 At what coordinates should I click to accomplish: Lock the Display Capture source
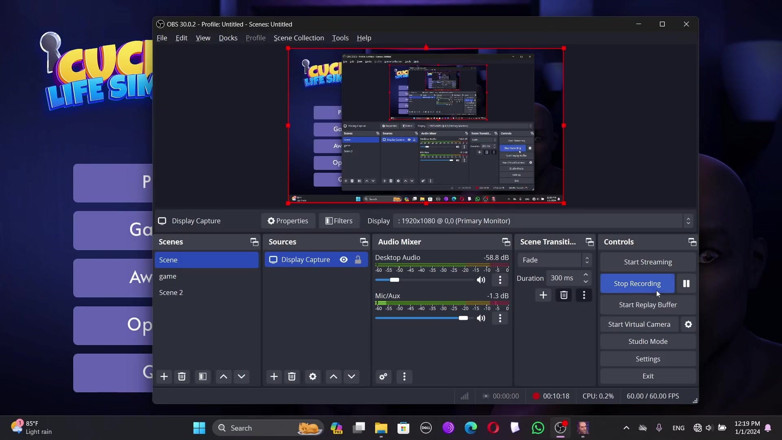(358, 260)
